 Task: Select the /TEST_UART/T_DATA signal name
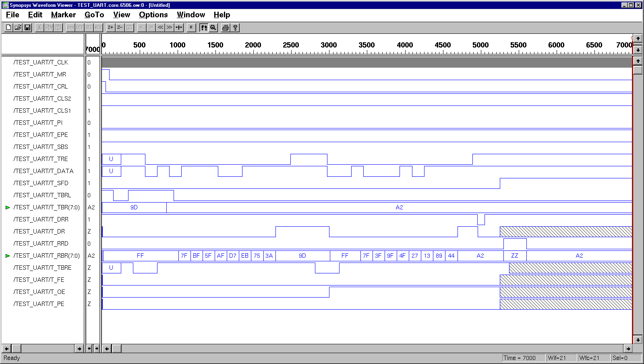click(43, 171)
